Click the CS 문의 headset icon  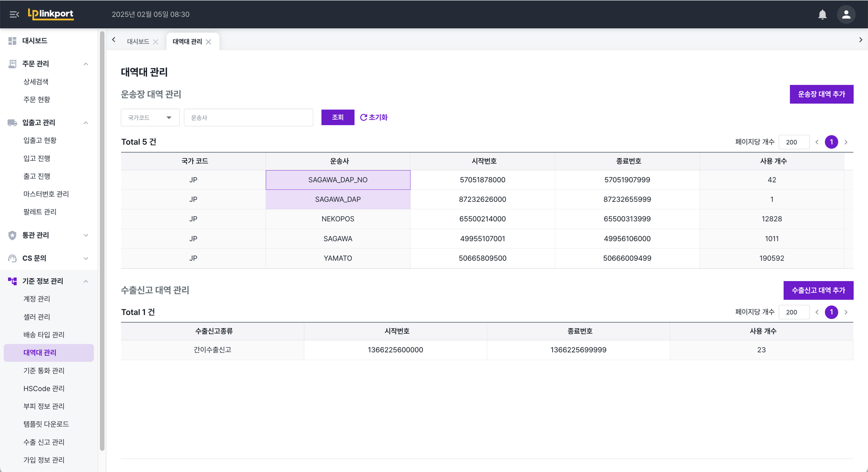point(12,258)
